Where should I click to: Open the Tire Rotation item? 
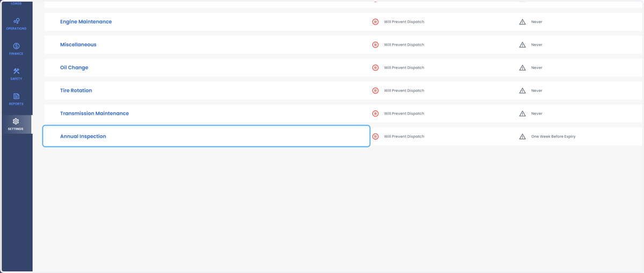76,91
